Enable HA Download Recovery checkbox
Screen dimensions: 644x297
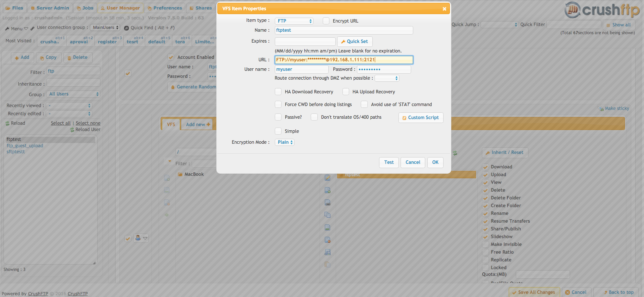pos(278,92)
